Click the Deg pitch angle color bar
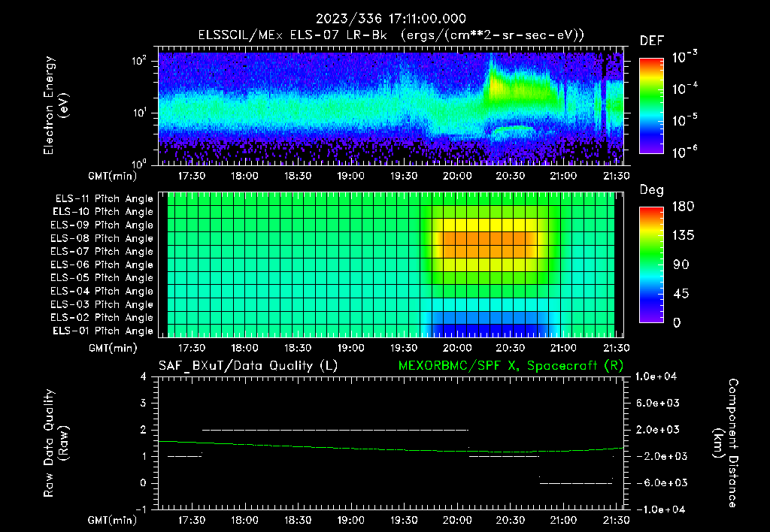Screen dimensions: 770x532 click(x=651, y=264)
